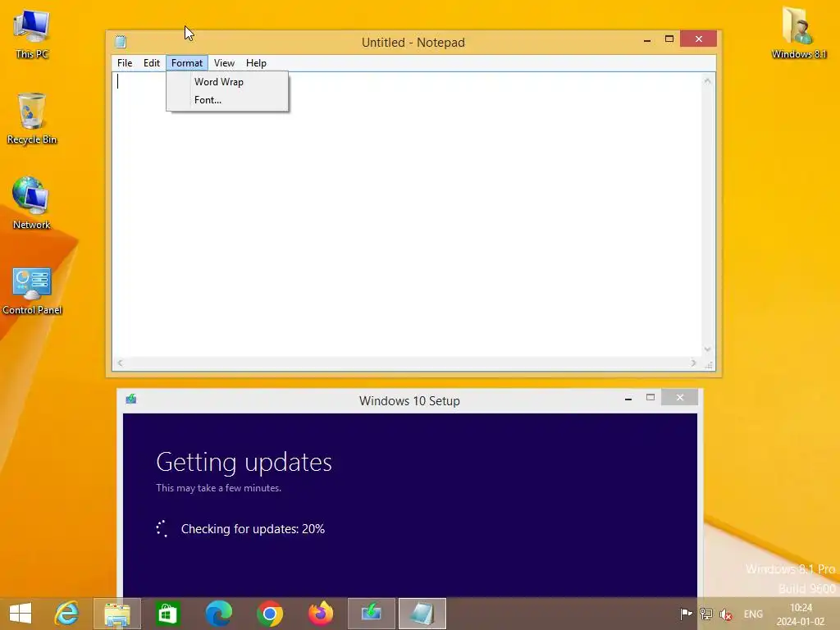The image size is (840, 630).
Task: Select the Windows 8.1 folder icon
Action: [799, 33]
